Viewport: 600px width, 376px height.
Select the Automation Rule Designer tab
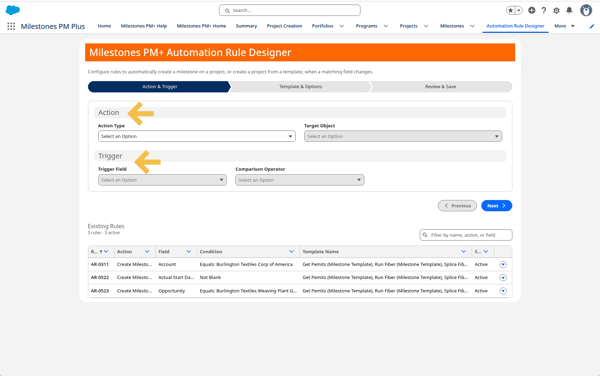pos(515,26)
